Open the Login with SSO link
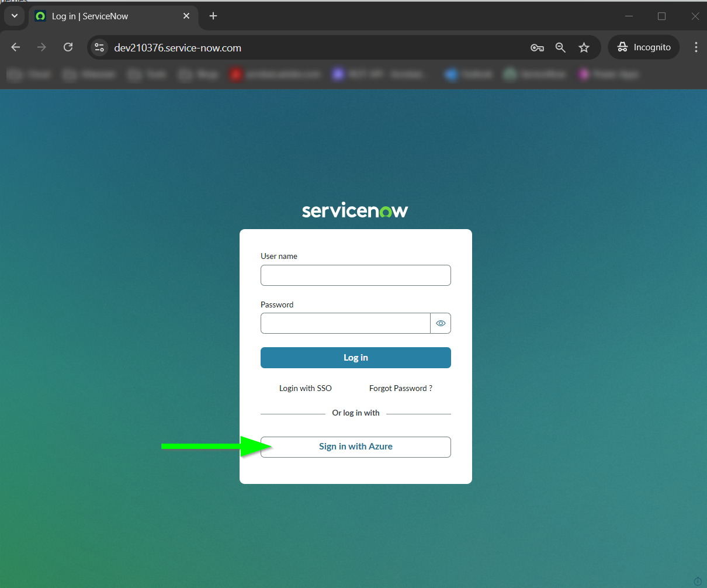Screen dimensions: 707x588 [305, 388]
